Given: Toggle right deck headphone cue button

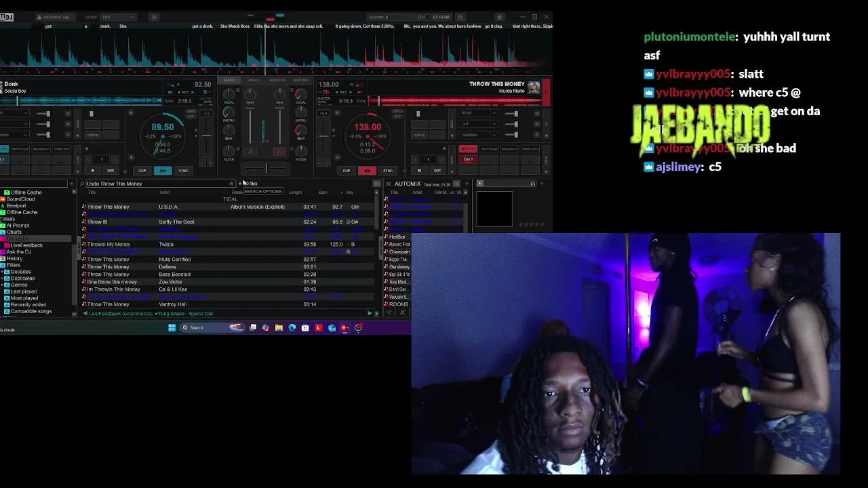Looking at the screenshot, I should [279, 152].
